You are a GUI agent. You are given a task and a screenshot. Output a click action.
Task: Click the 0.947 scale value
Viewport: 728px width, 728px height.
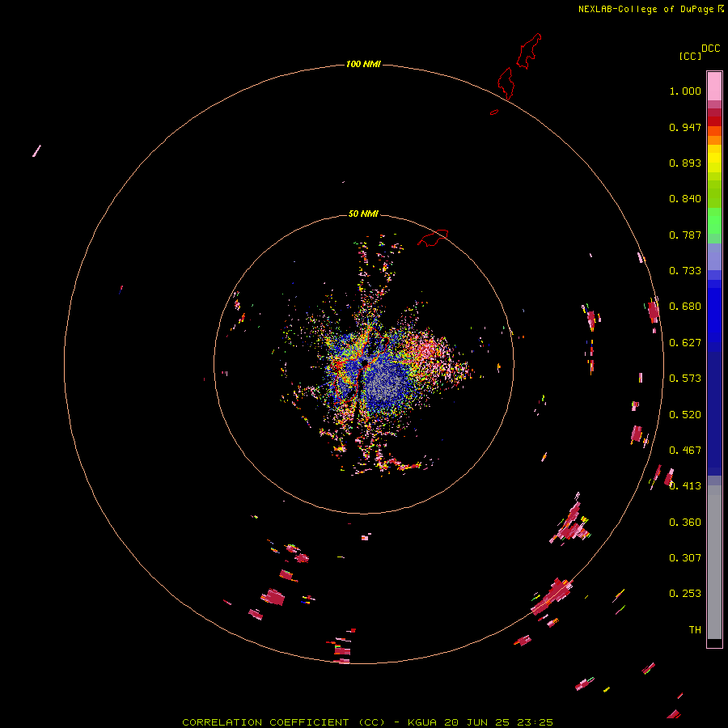pyautogui.click(x=685, y=127)
